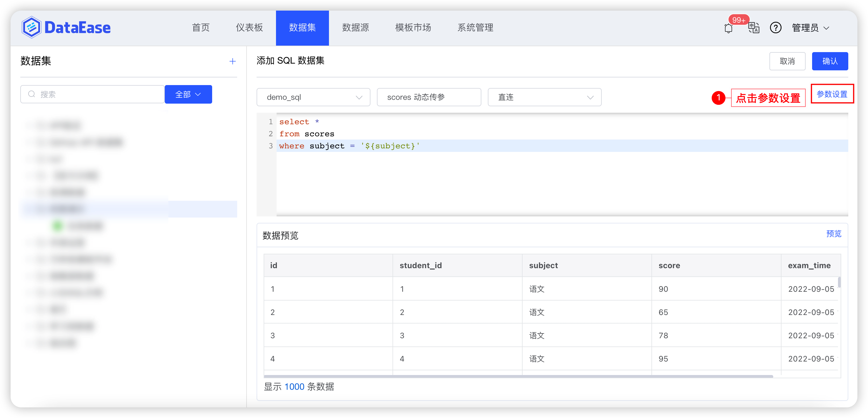Focus the 搜索 input field
Screen dimensions: 868x418
click(92, 94)
